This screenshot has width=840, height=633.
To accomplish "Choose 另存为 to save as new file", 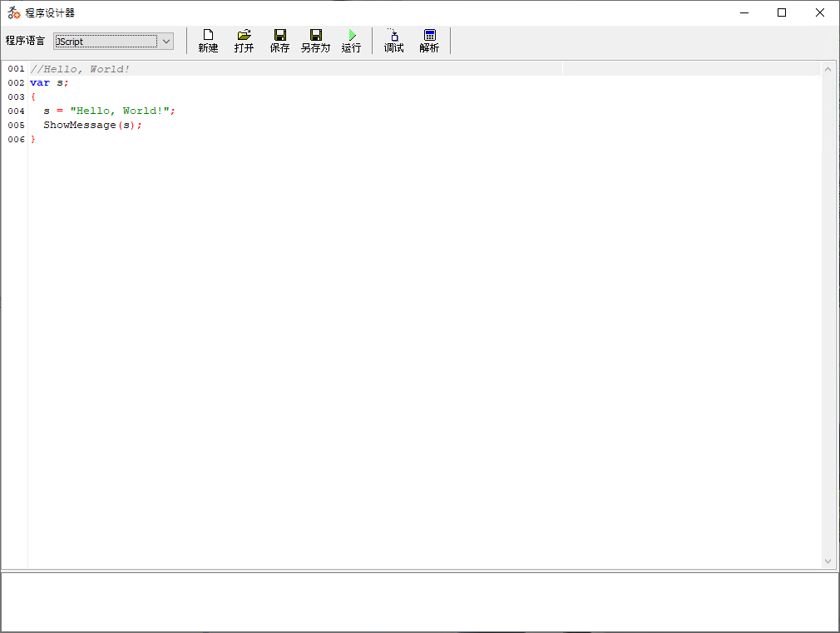I will (315, 42).
